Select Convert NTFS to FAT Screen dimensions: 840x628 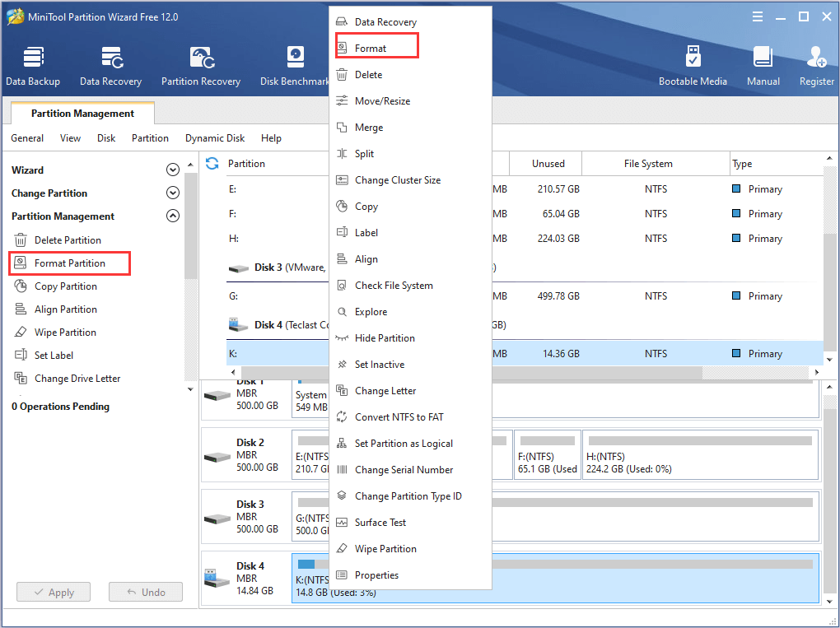pos(410,417)
